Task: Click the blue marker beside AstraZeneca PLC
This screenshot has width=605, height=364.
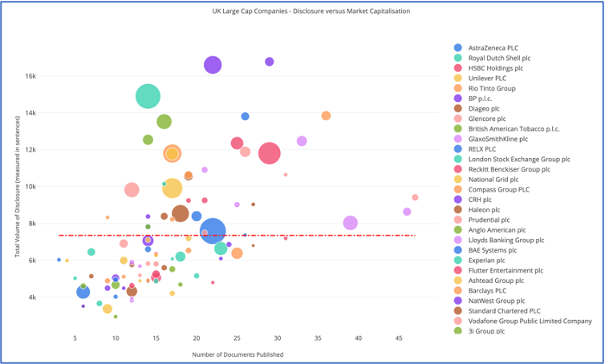Action: coord(457,47)
